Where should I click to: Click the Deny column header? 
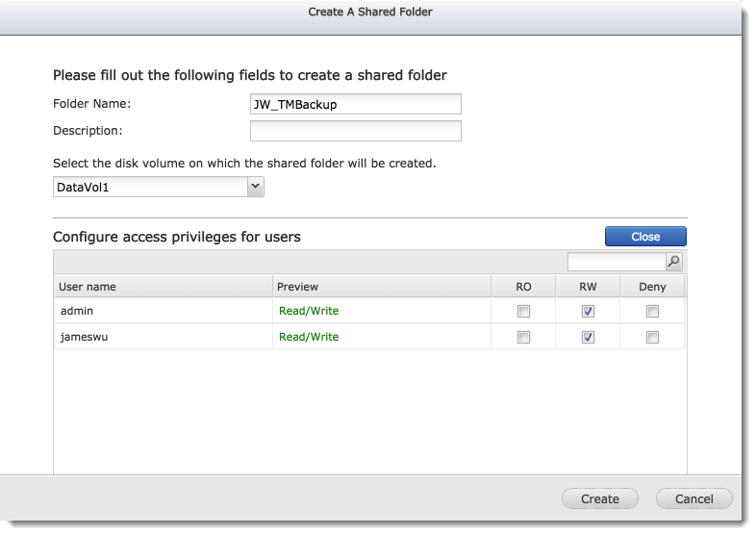[x=652, y=287]
